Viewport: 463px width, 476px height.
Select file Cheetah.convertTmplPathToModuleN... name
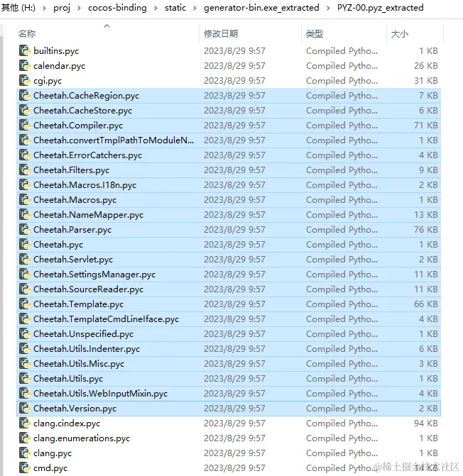coord(114,140)
